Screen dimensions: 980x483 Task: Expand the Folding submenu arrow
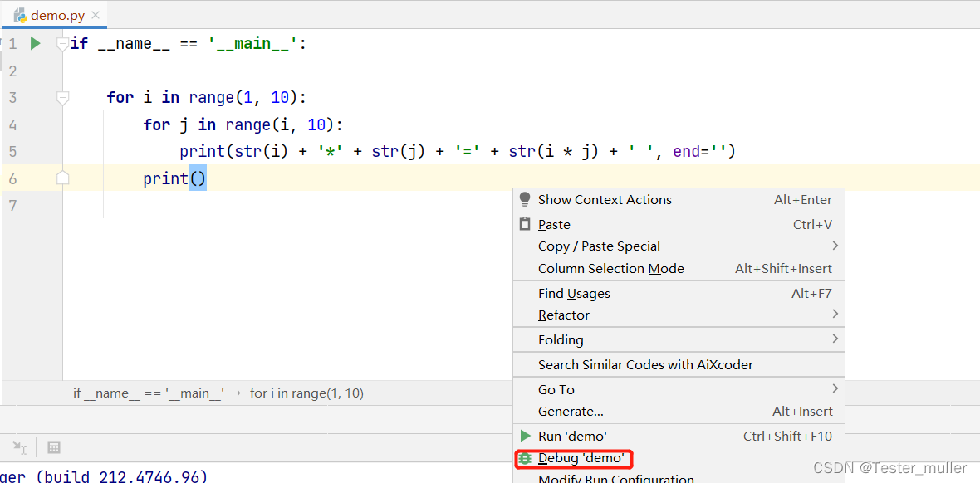(835, 339)
